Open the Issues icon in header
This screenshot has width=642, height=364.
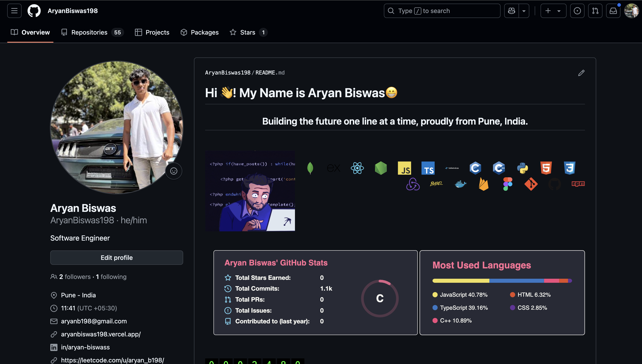click(577, 11)
